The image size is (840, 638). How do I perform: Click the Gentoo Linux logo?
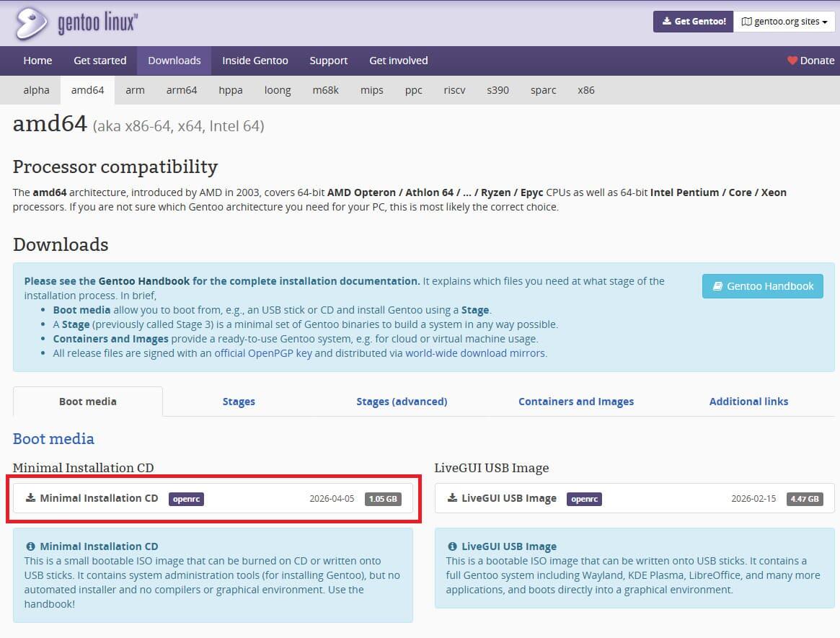click(76, 23)
